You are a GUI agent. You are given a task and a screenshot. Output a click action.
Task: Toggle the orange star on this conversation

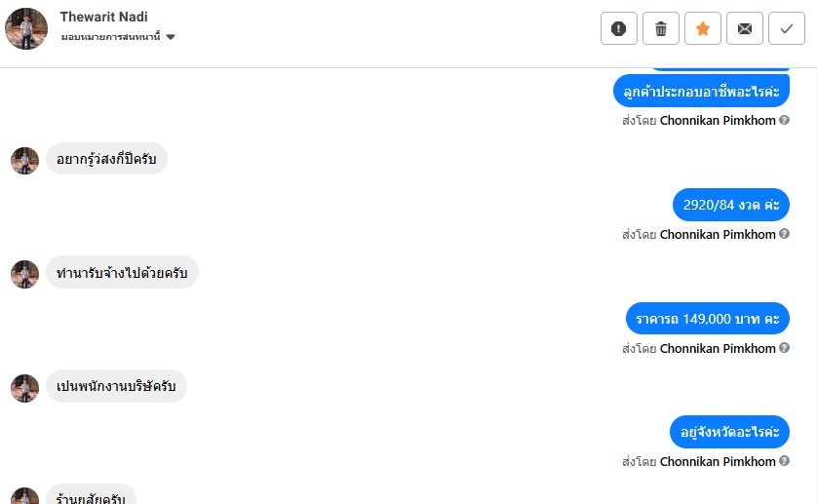(x=703, y=29)
